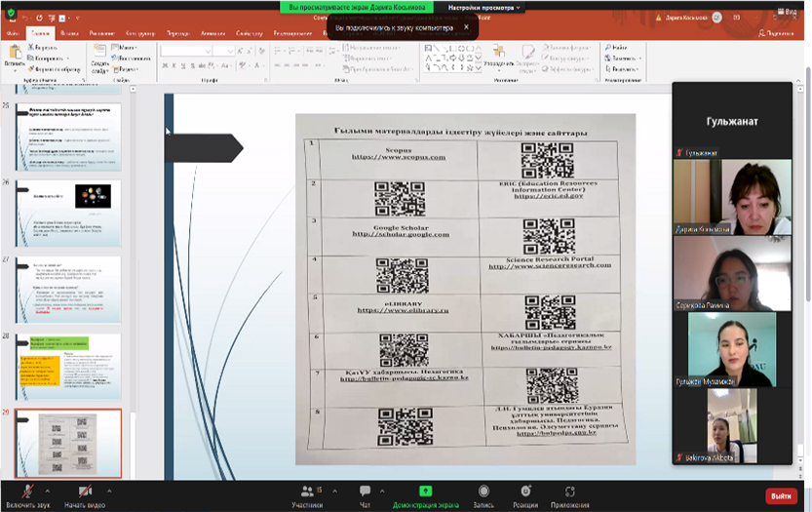Leave meeting with red Выйти button
This screenshot has height=512, width=812.
point(780,495)
